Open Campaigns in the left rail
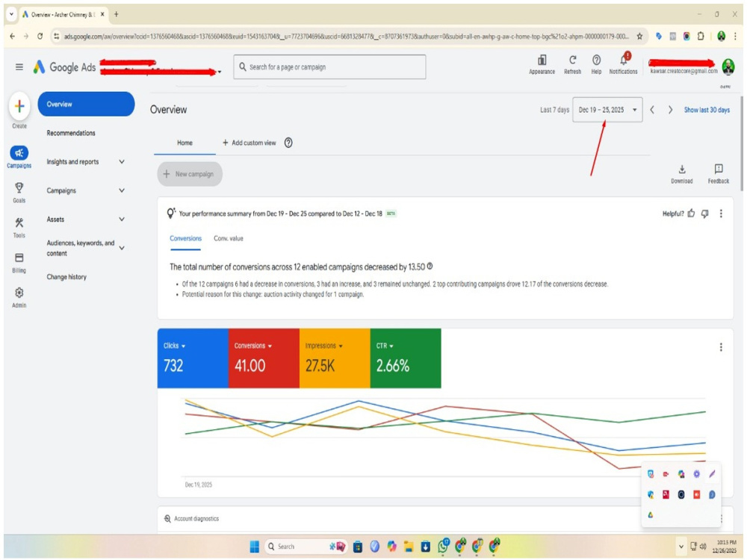 (19, 157)
